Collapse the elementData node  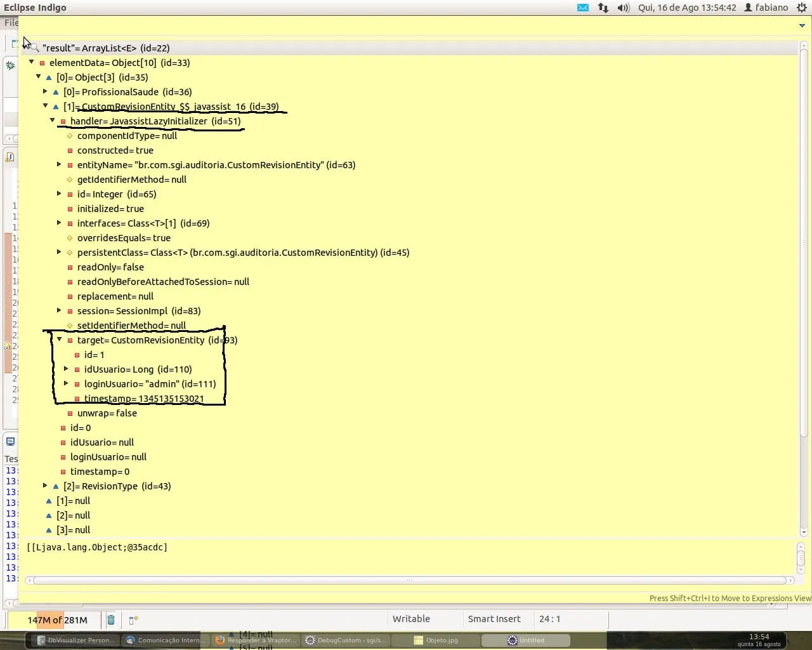(31, 62)
